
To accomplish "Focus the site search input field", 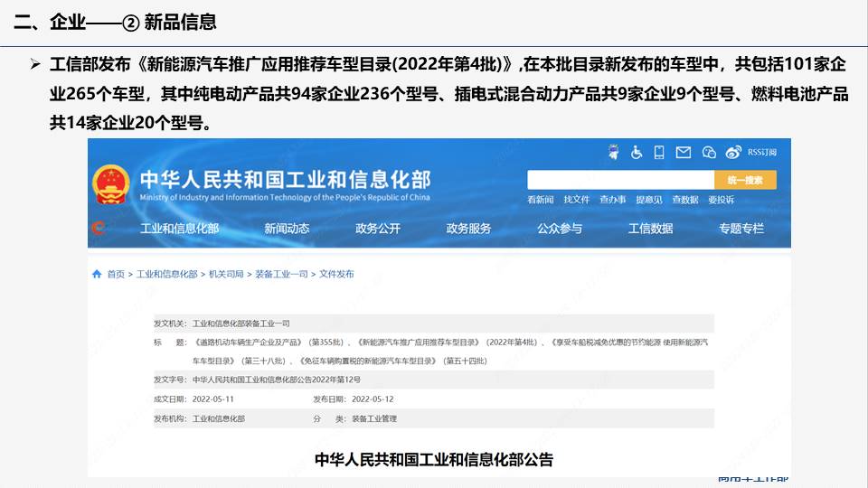I will [x=620, y=180].
